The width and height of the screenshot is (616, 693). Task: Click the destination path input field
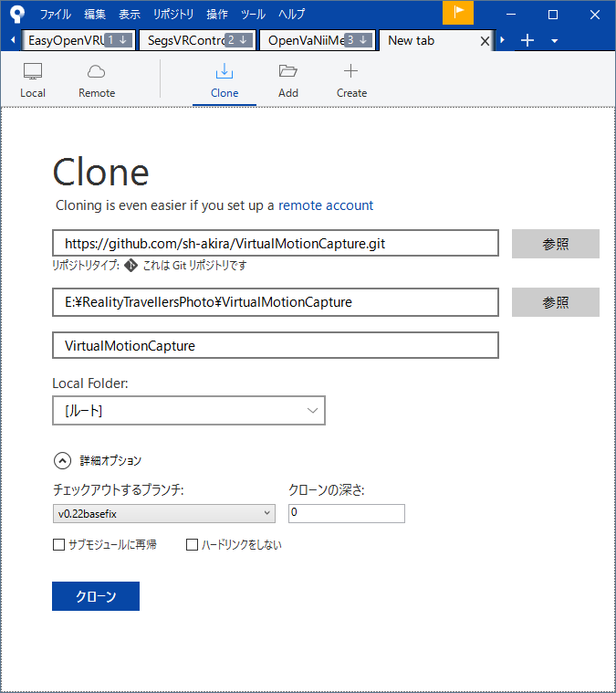[x=276, y=302]
